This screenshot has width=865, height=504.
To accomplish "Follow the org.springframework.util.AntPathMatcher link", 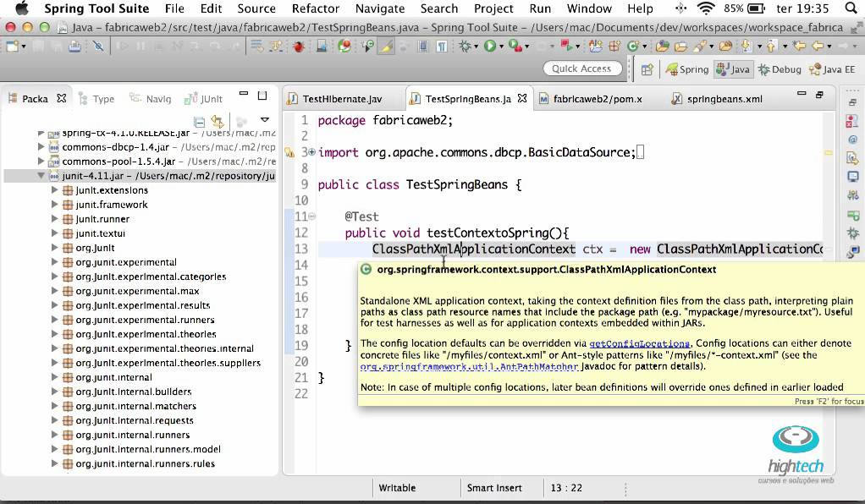I will click(x=469, y=367).
